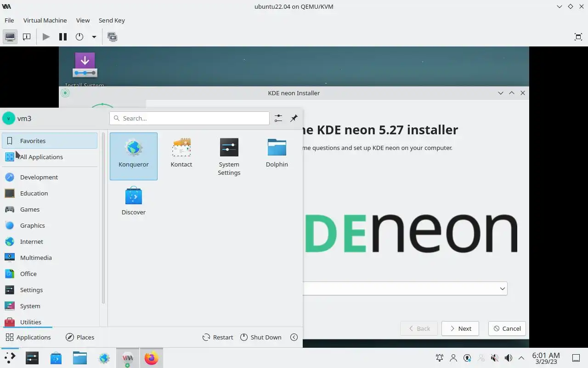Open power options dropdown arrow

pyautogui.click(x=94, y=37)
